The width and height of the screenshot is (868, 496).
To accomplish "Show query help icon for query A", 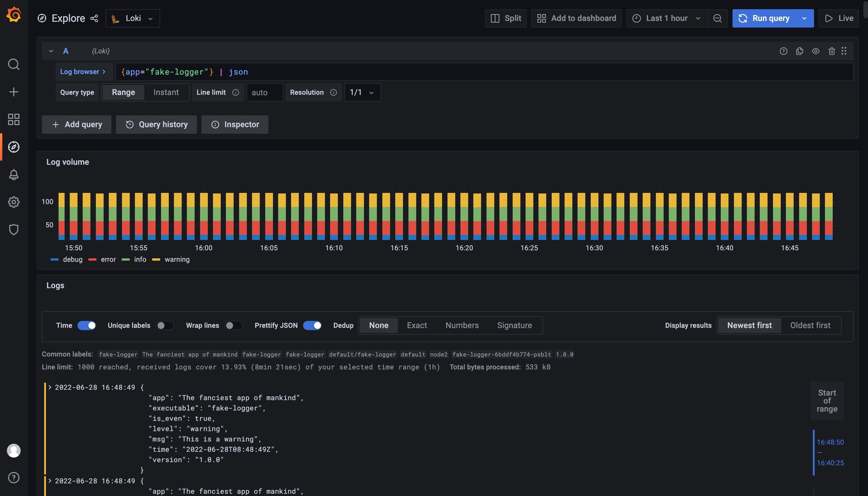I will pos(784,51).
